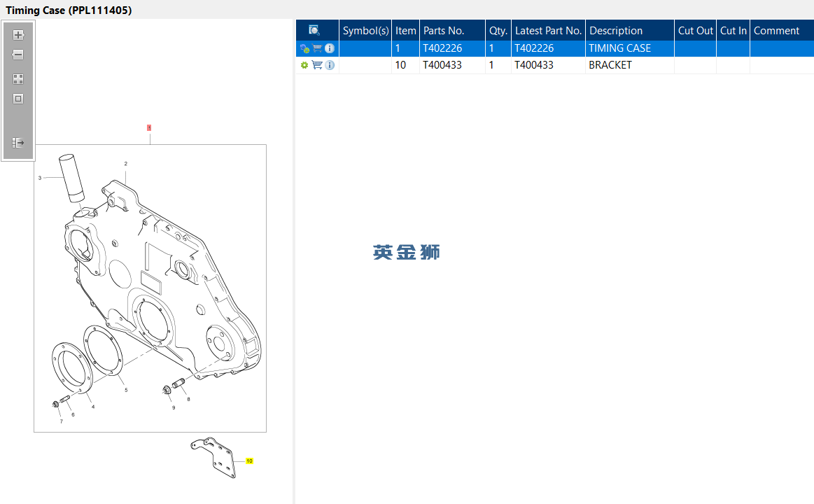Add BRACKET to cart via cart icon

[x=317, y=65]
